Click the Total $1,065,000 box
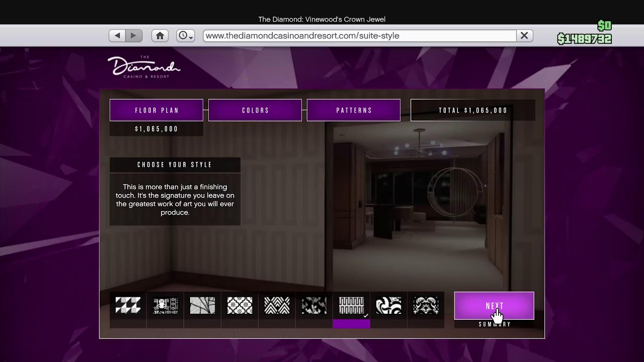Viewport: 644px width, 362px height. (x=473, y=110)
